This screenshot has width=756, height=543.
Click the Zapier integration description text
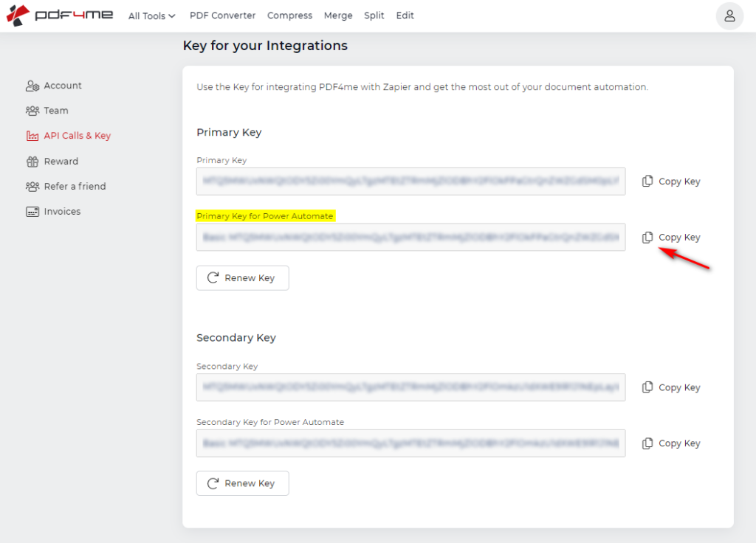pyautogui.click(x=422, y=87)
